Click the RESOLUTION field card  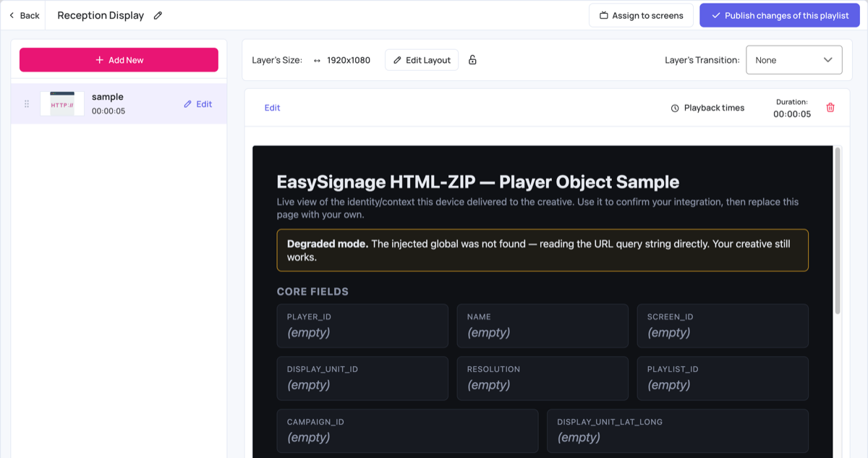(x=542, y=378)
